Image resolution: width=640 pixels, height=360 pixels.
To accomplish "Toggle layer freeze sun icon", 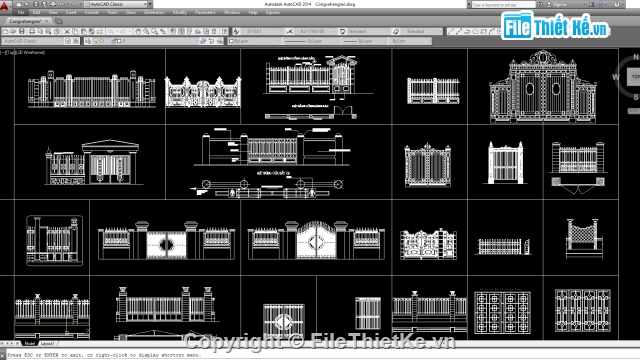I will [102, 41].
